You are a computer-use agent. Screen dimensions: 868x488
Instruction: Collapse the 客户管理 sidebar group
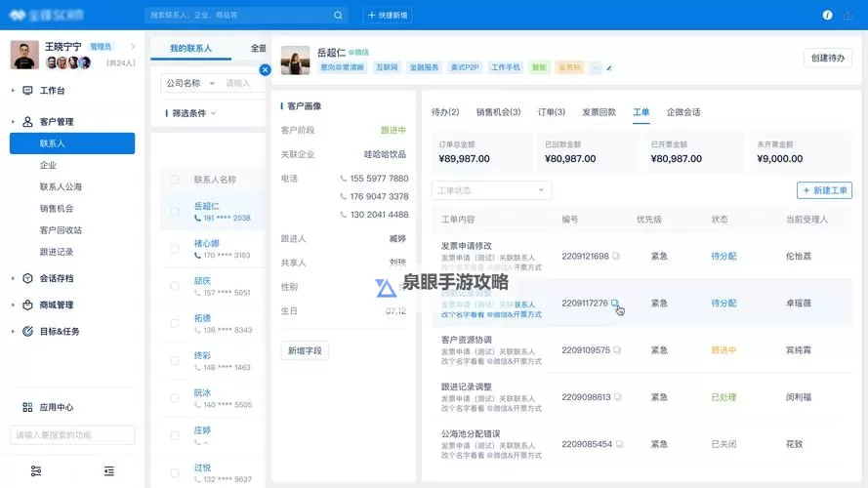coord(13,122)
